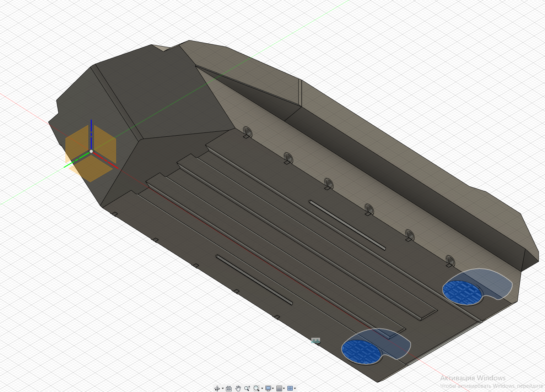
Task: Expand the Viewports dropdown arrow
Action: tap(295, 388)
